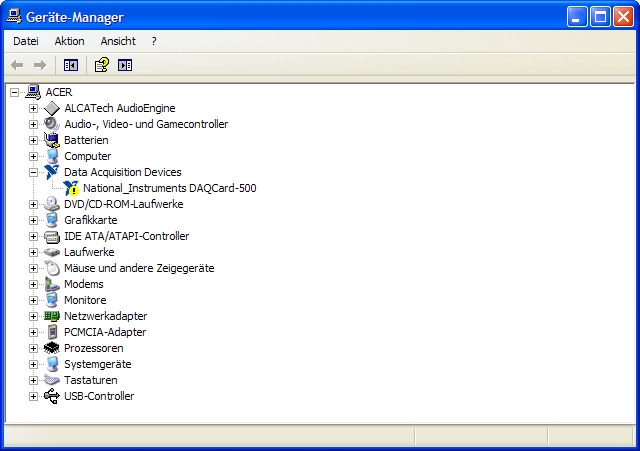This screenshot has height=451, width=640.
Task: Collapse the ACER root node
Action: tap(14, 92)
